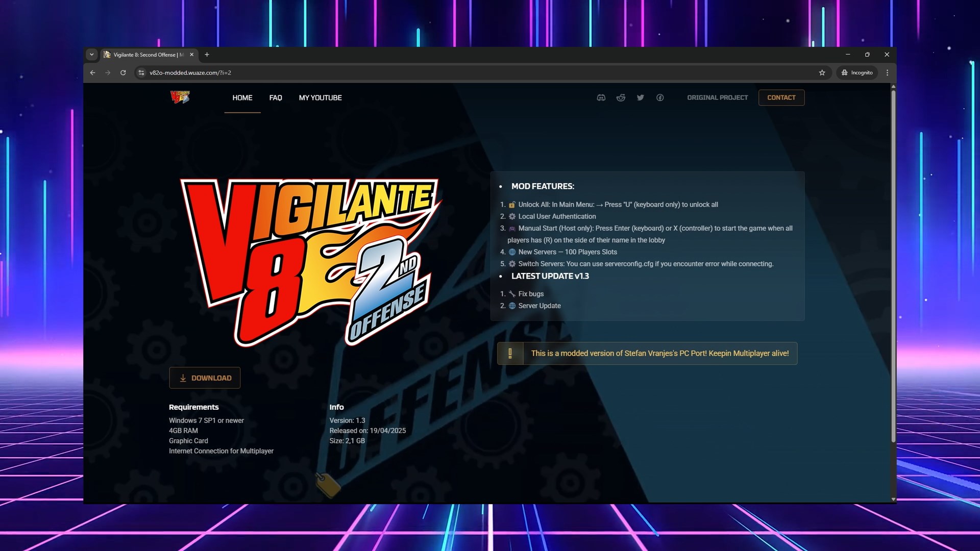Viewport: 980px width, 551px height.
Task: Bookmark this page with star icon
Action: [822, 72]
